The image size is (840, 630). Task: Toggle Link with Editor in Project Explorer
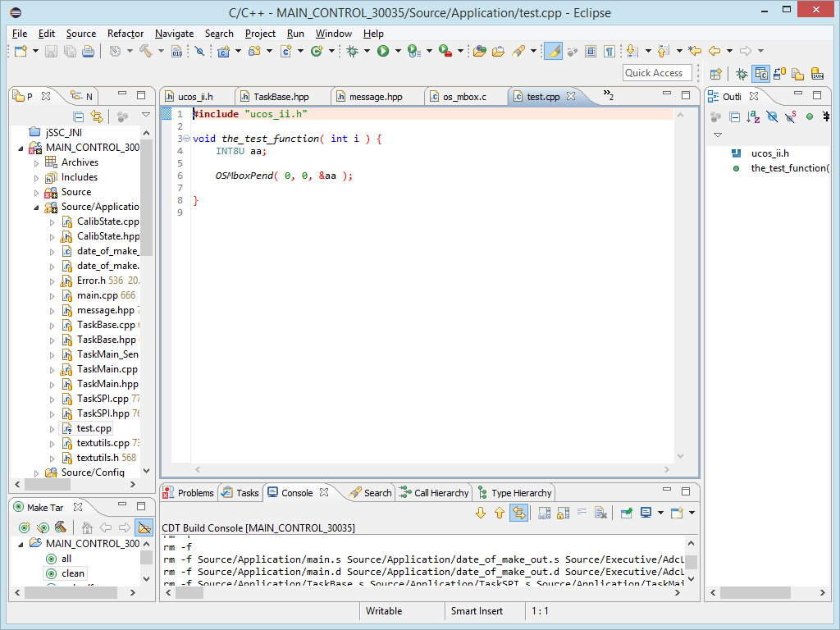pos(97,116)
